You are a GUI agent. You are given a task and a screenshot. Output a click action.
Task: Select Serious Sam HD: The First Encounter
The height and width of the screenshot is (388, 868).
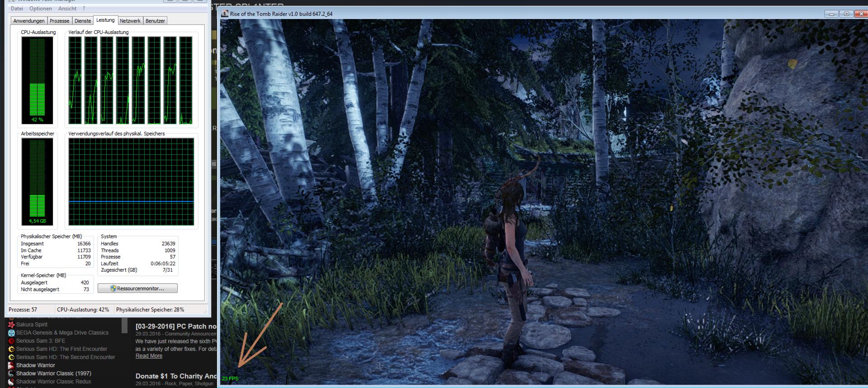pyautogui.click(x=62, y=349)
